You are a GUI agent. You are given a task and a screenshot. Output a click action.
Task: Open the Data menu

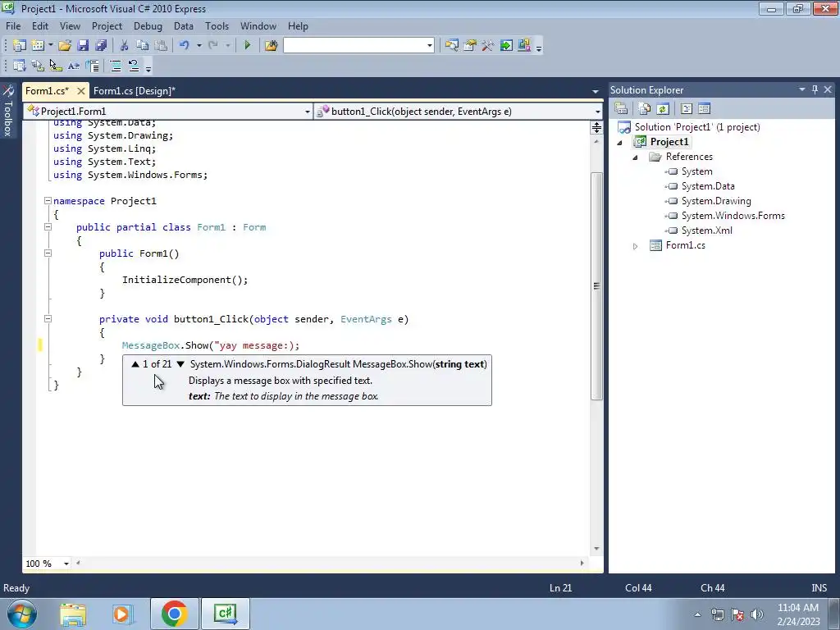pos(184,26)
